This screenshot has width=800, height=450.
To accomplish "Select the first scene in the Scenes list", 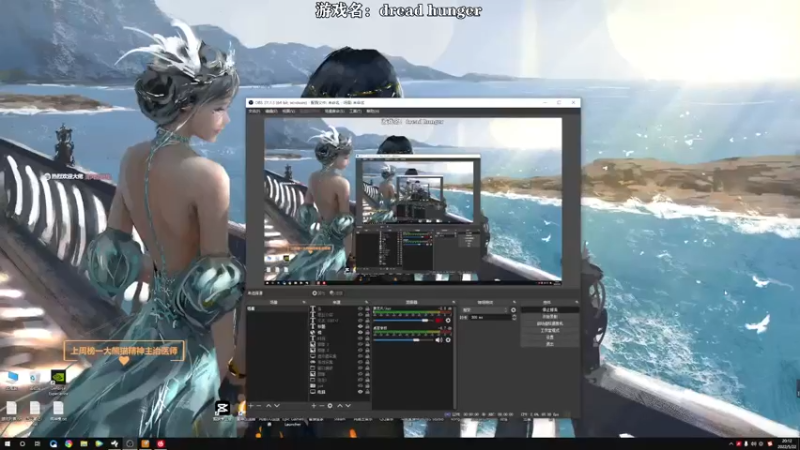I will pyautogui.click(x=277, y=309).
